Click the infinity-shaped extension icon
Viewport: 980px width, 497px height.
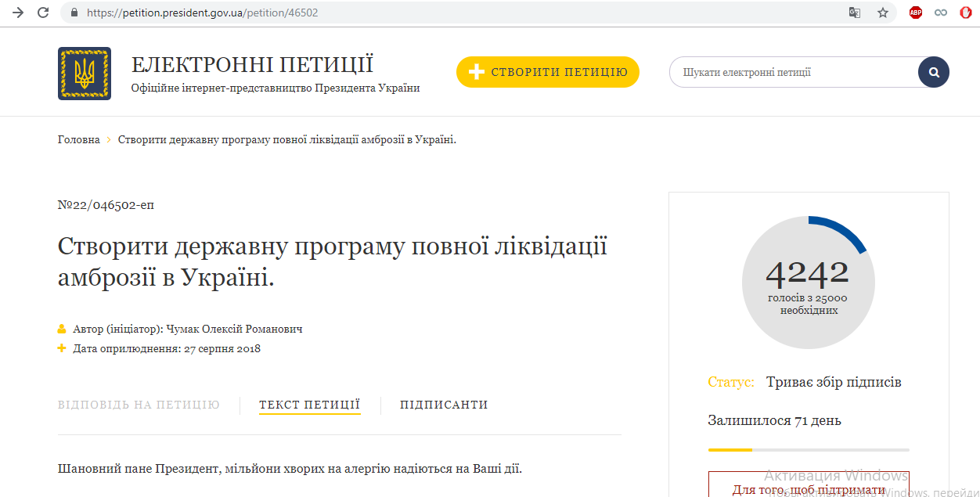(x=941, y=13)
